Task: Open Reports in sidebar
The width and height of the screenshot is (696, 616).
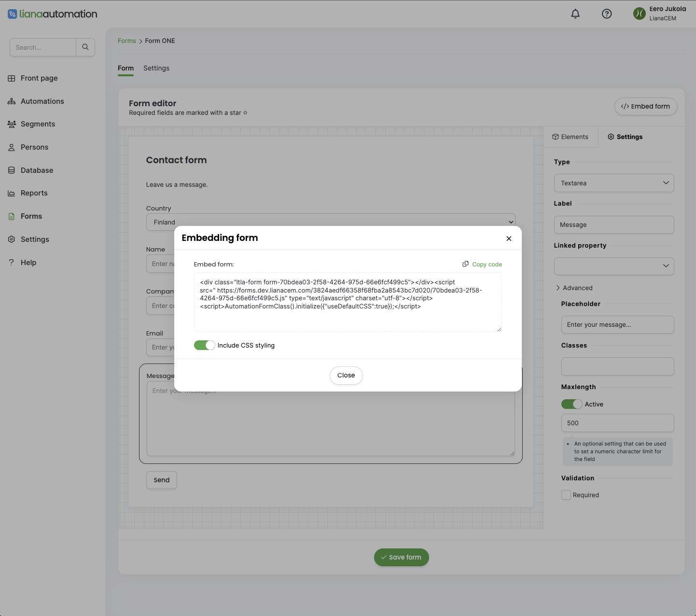Action: (x=34, y=193)
